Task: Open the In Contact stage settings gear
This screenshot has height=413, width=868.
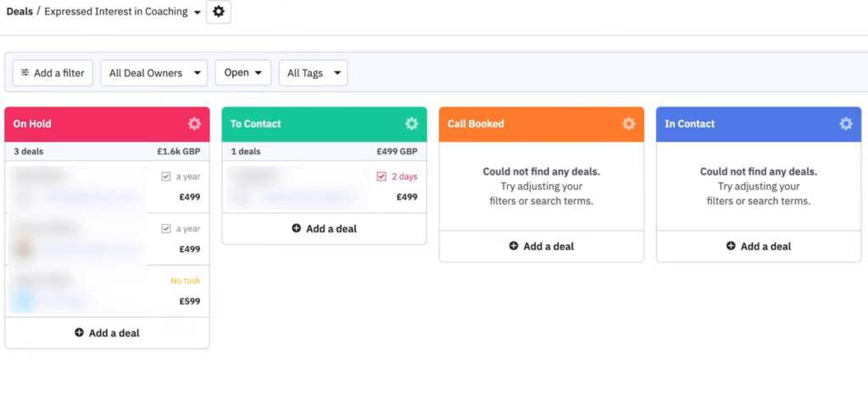Action: point(845,124)
